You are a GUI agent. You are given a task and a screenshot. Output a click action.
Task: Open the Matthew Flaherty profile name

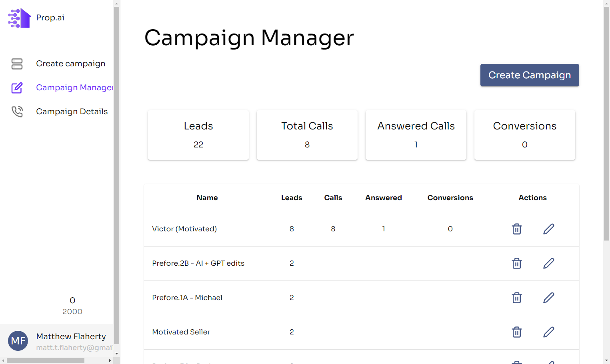(x=71, y=336)
